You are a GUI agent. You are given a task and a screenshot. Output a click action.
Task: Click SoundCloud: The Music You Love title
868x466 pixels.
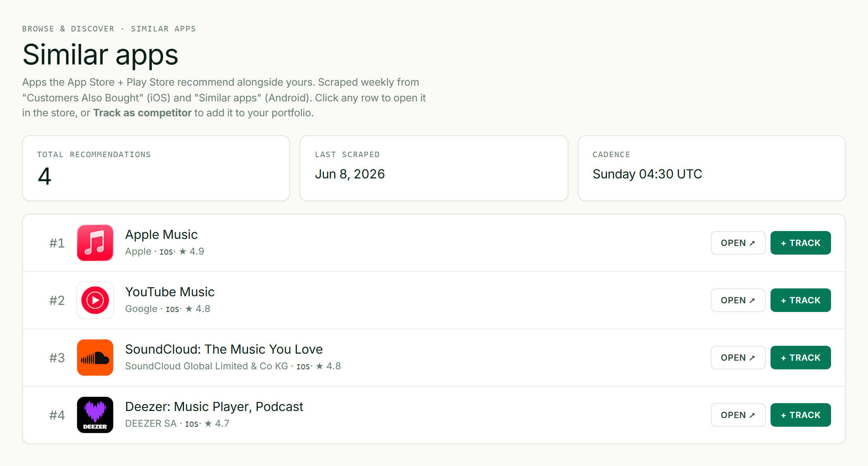pos(224,349)
